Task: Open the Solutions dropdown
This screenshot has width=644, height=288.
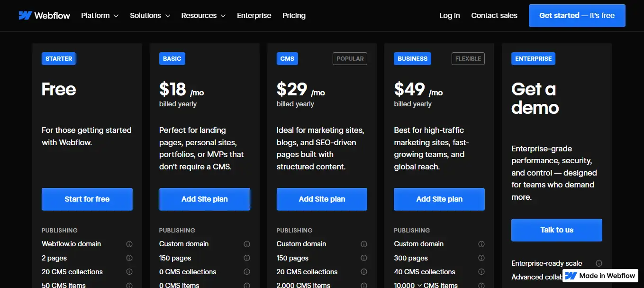Action: [x=150, y=16]
